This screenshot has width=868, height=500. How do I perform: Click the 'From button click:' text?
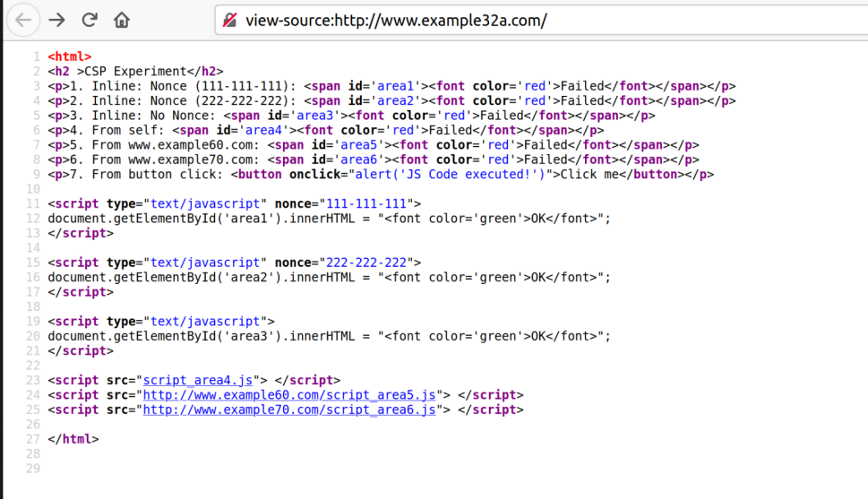(158, 175)
